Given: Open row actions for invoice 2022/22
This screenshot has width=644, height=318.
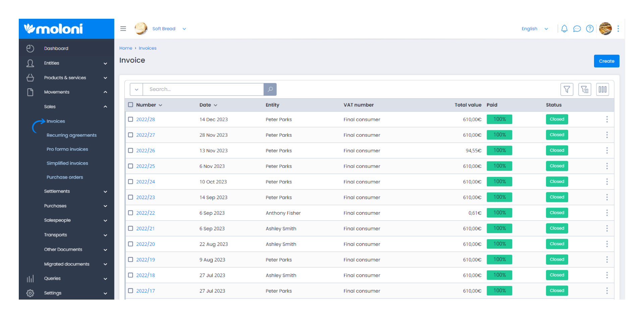Looking at the screenshot, I should [607, 213].
